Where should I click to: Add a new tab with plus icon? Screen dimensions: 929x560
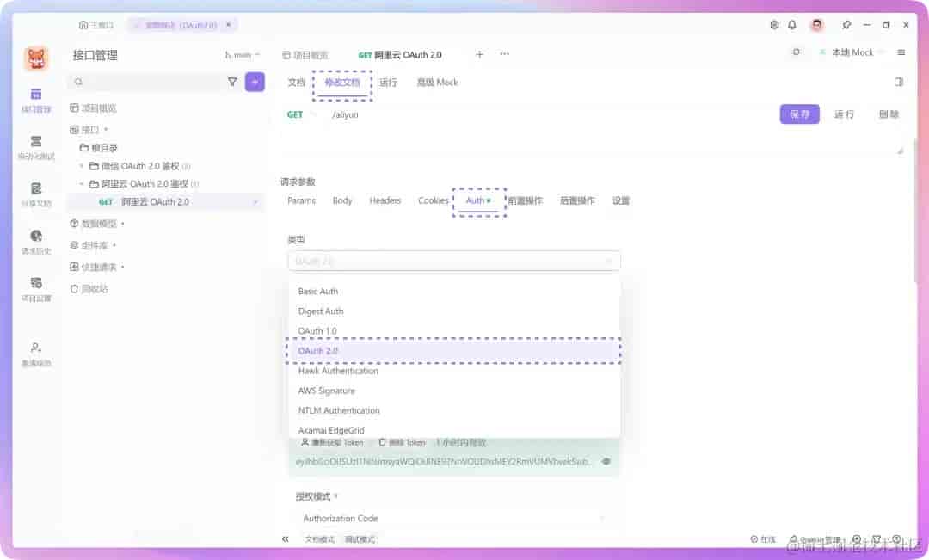click(x=479, y=54)
